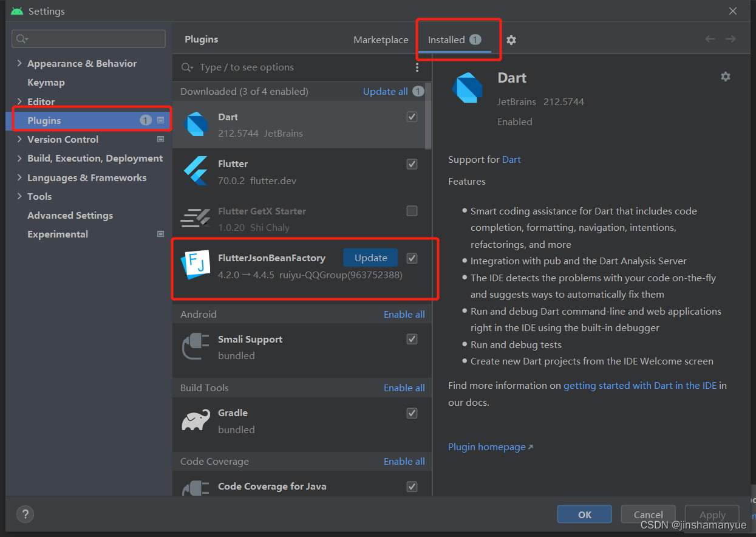Focus the settings search field
This screenshot has height=537, width=756.
(89, 39)
